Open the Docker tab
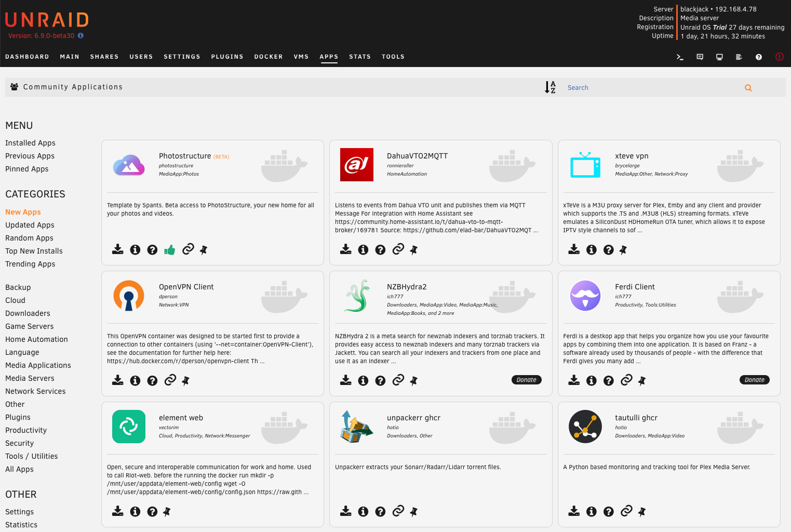This screenshot has width=791, height=532. [269, 57]
